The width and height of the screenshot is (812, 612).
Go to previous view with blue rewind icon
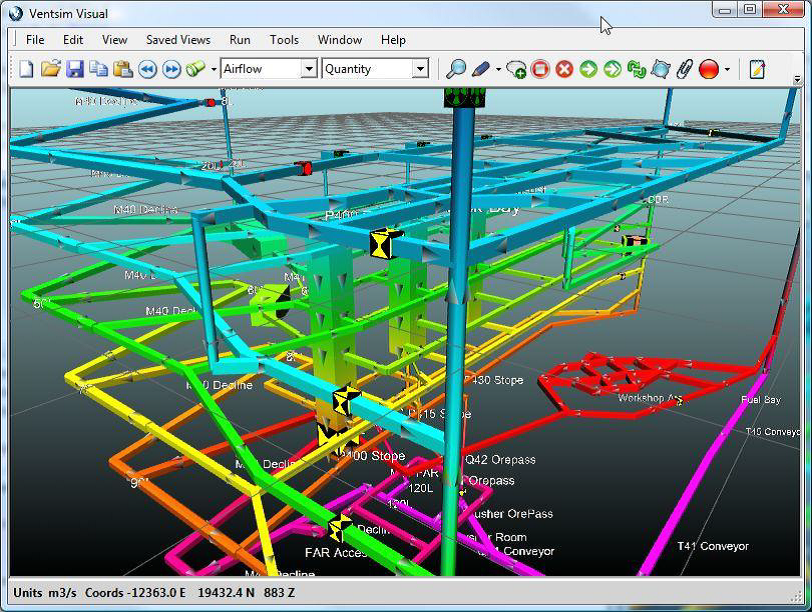(x=148, y=69)
